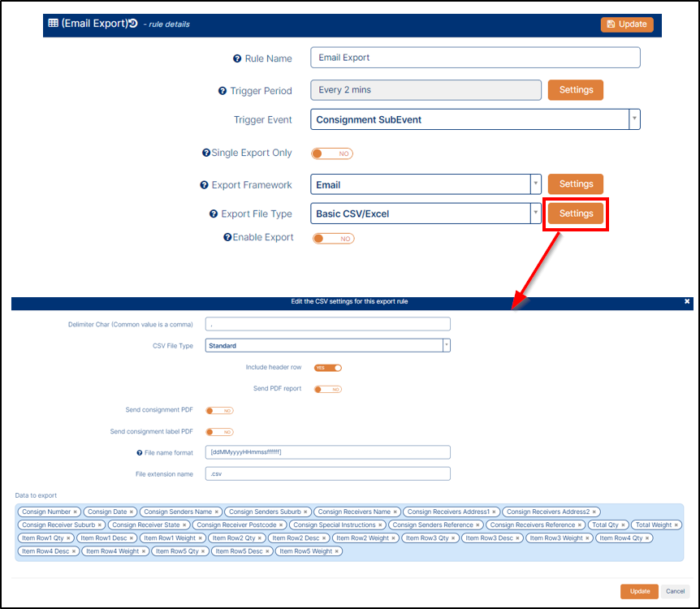Remove the Consign Receivers Address1 tag
Image resolution: width=700 pixels, height=609 pixels.
coord(495,512)
